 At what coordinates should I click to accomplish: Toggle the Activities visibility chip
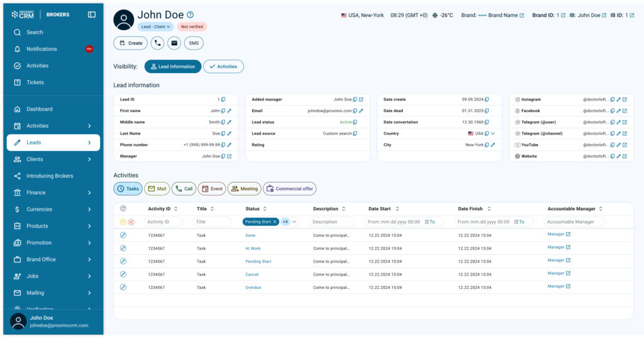[223, 67]
